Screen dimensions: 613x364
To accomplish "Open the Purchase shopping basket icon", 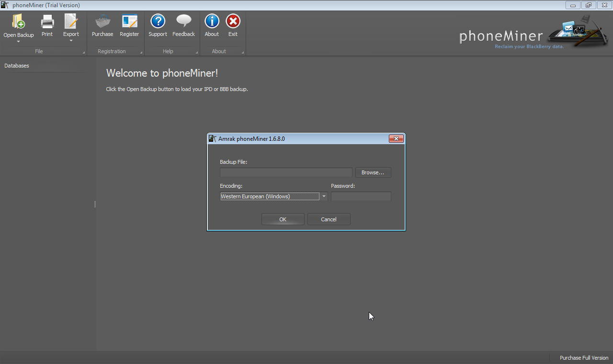I will (x=102, y=22).
